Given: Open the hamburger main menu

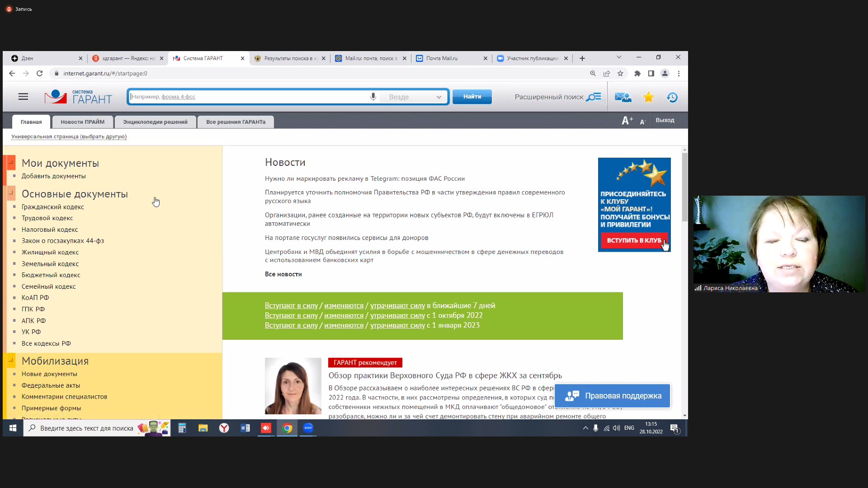Looking at the screenshot, I should click(x=23, y=97).
